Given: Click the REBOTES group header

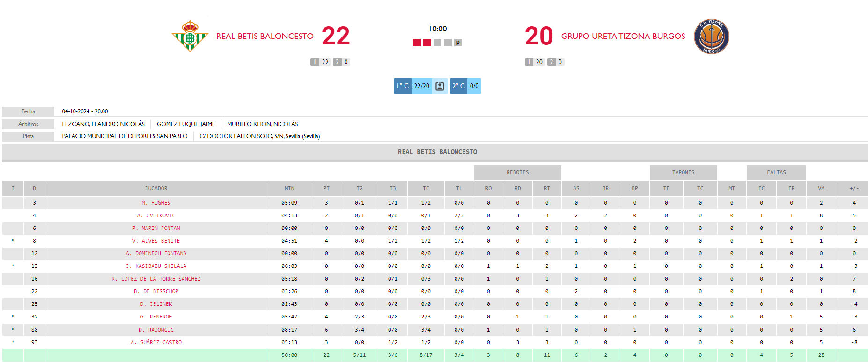Looking at the screenshot, I should [x=517, y=172].
